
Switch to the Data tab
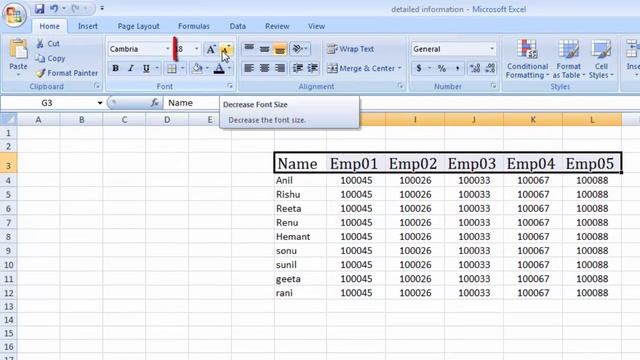(x=238, y=26)
